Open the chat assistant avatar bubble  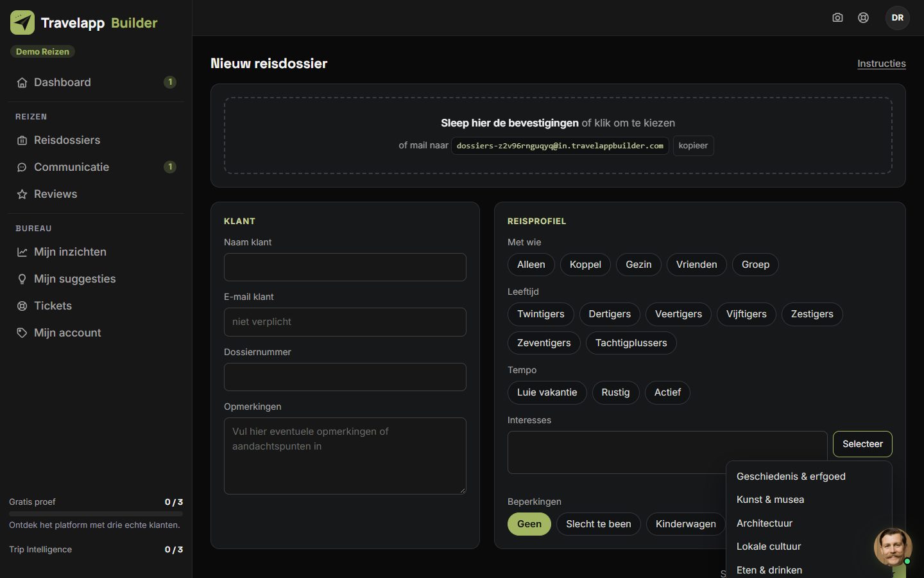click(893, 547)
